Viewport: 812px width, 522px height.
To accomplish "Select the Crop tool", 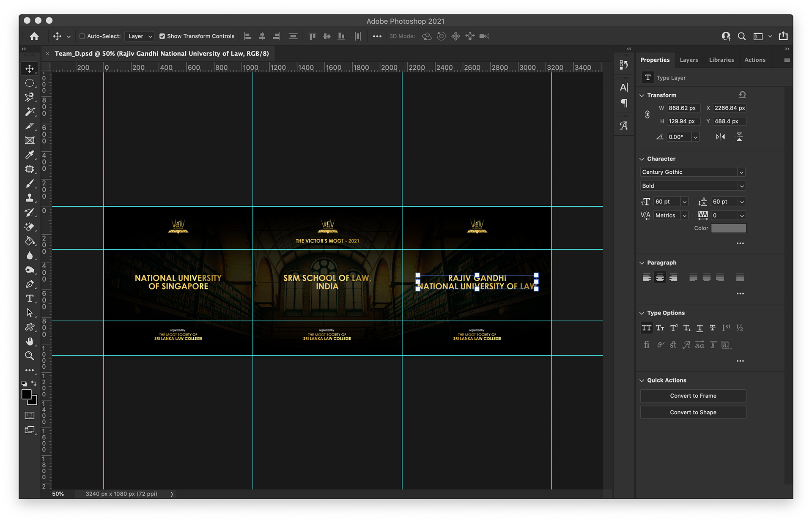I will [30, 126].
